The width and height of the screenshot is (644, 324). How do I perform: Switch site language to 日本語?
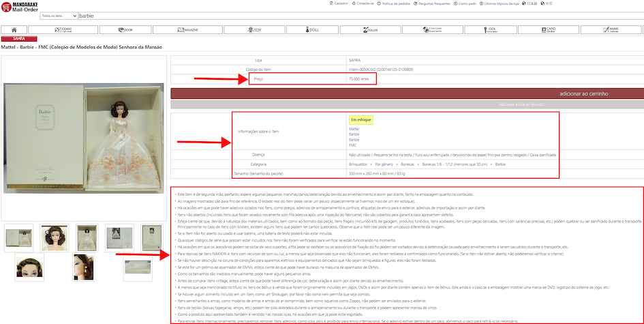click(x=530, y=3)
